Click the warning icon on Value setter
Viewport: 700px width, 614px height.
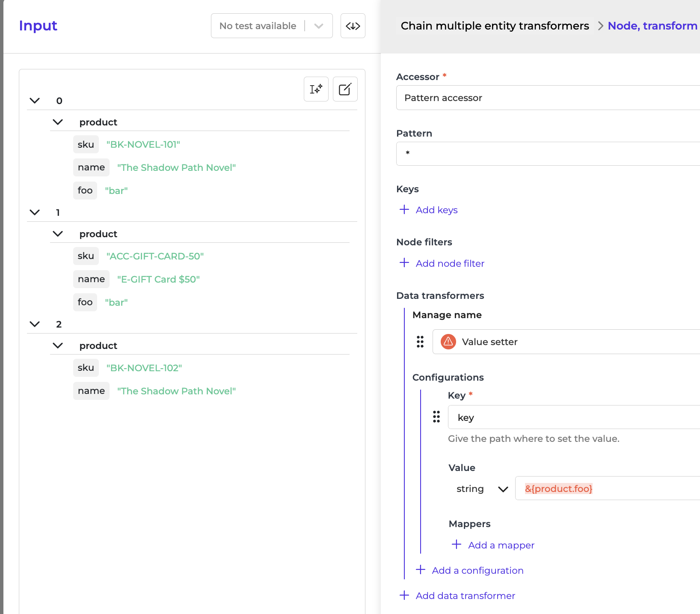(x=448, y=342)
